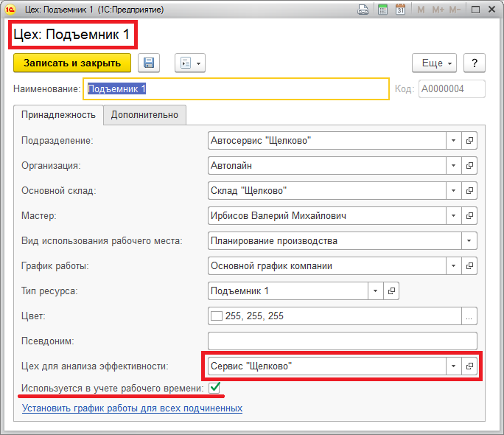Click the Код field A0000004

[x=452, y=88]
